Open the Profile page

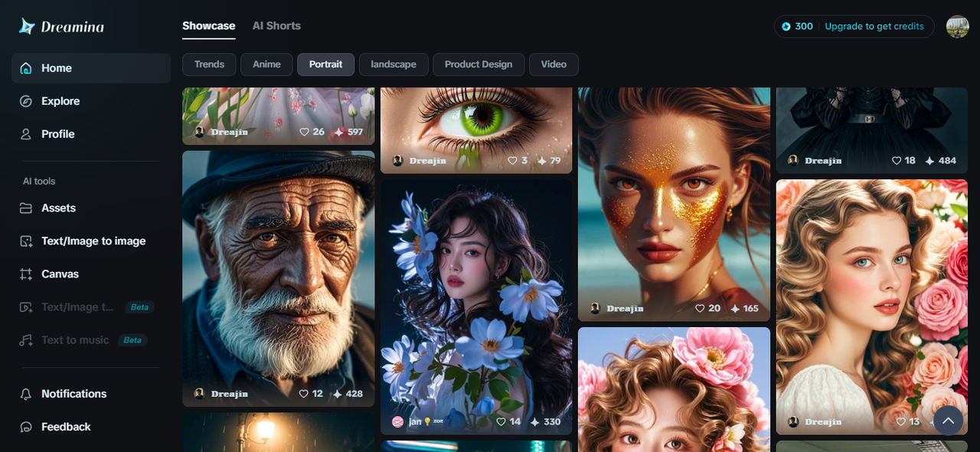point(91,134)
